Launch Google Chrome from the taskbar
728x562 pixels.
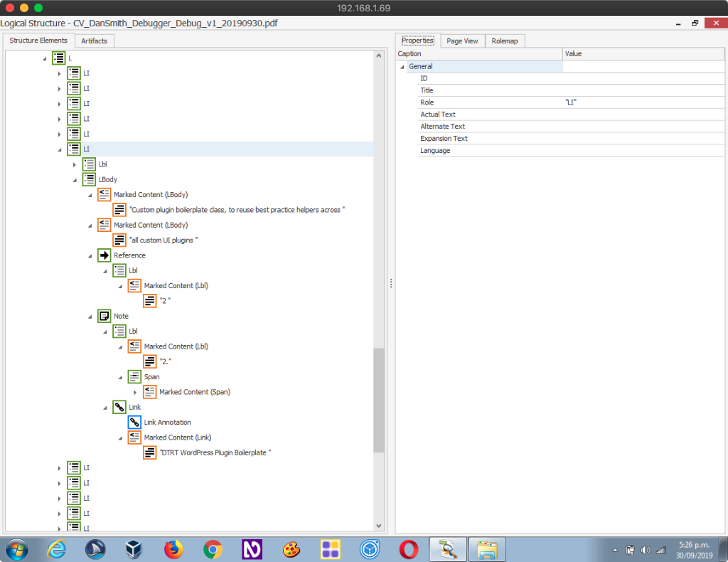tap(213, 549)
